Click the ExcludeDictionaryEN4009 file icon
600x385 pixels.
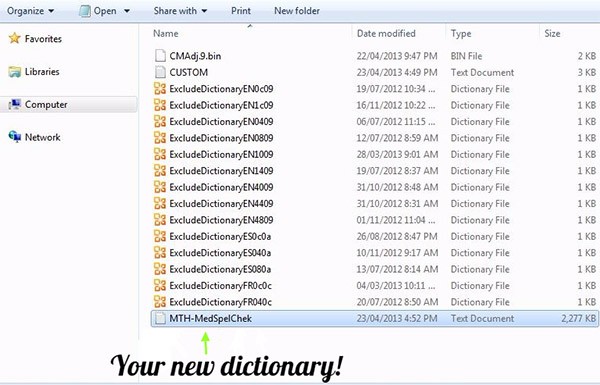point(160,187)
